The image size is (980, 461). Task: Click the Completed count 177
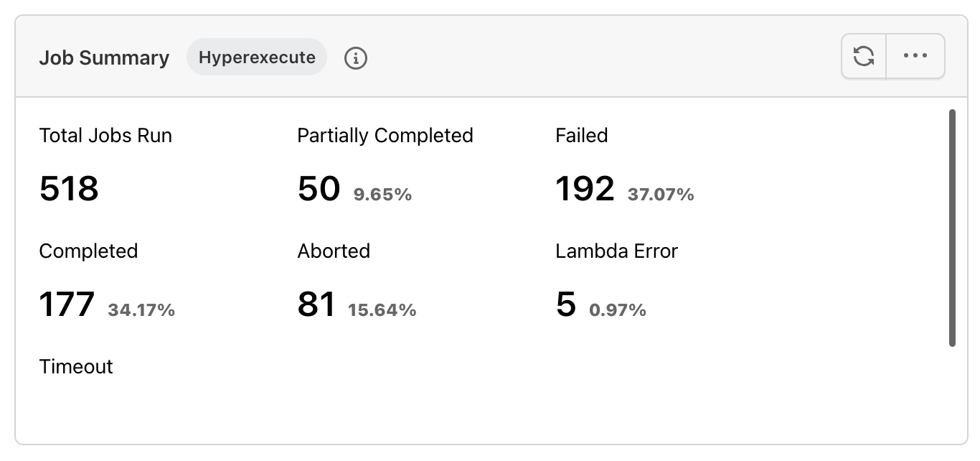point(67,304)
